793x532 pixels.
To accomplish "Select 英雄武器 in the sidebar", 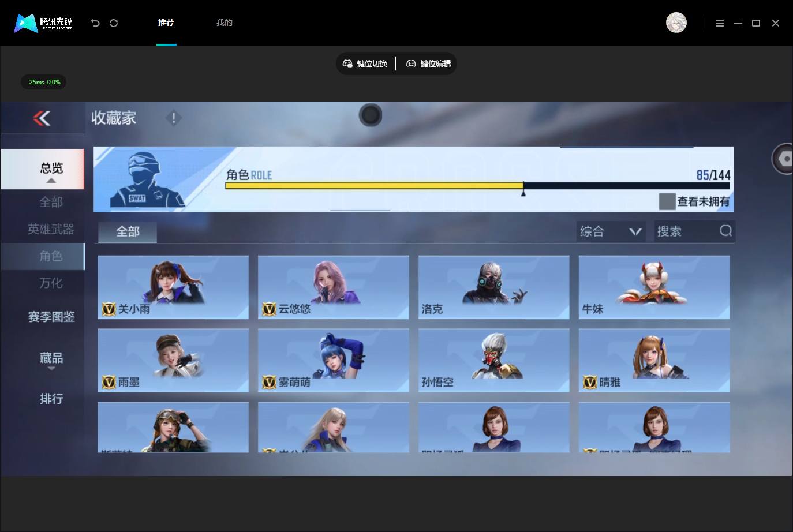I will tap(51, 229).
